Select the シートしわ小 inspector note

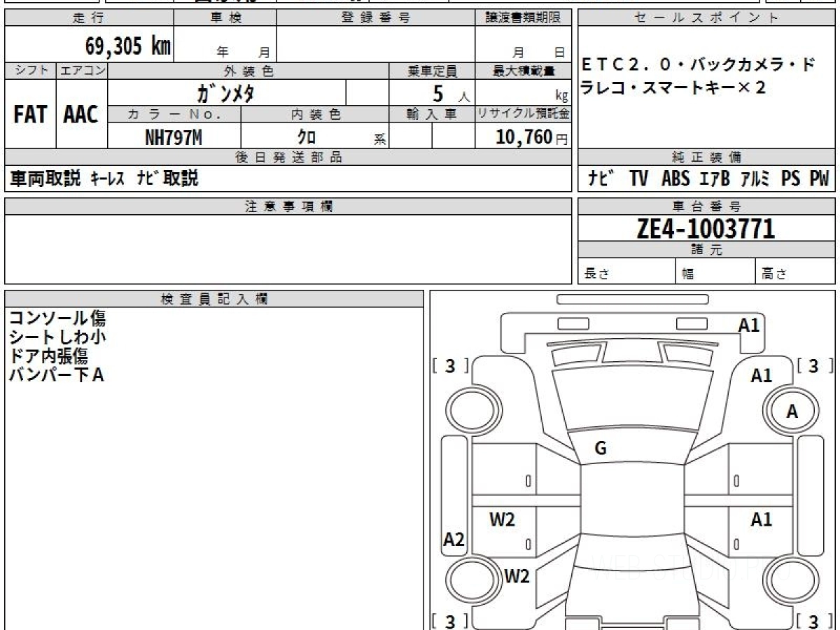[x=57, y=337]
